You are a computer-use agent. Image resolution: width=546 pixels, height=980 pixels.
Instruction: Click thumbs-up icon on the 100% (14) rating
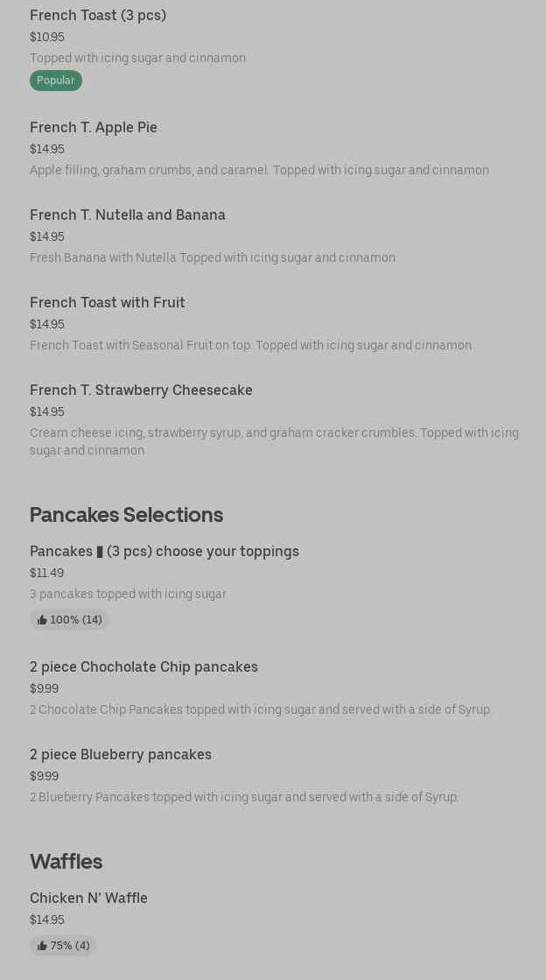42,620
